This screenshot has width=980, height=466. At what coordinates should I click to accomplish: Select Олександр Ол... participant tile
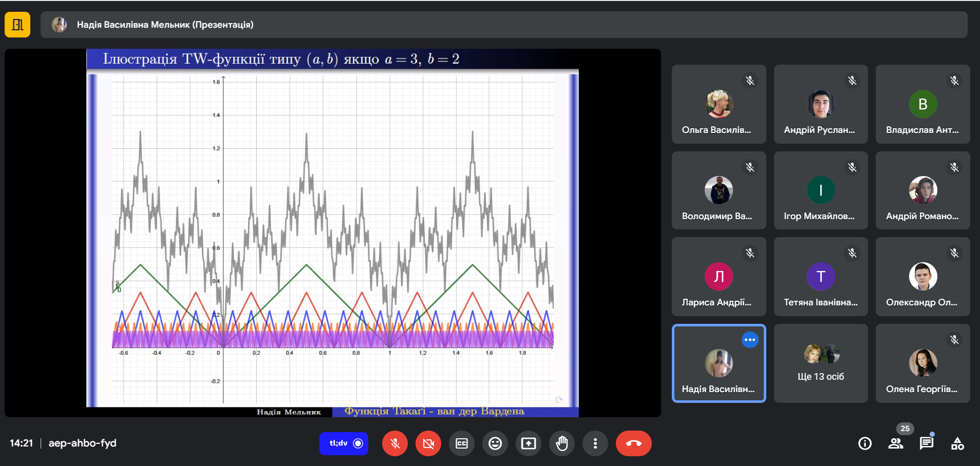pyautogui.click(x=923, y=276)
